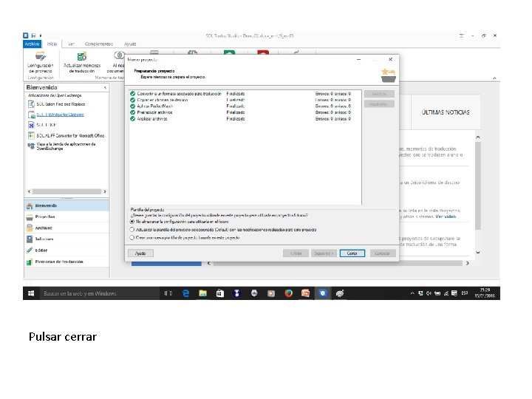The width and height of the screenshot is (532, 399).
Task: Switch to the Bienvenida view
Action: 66,205
